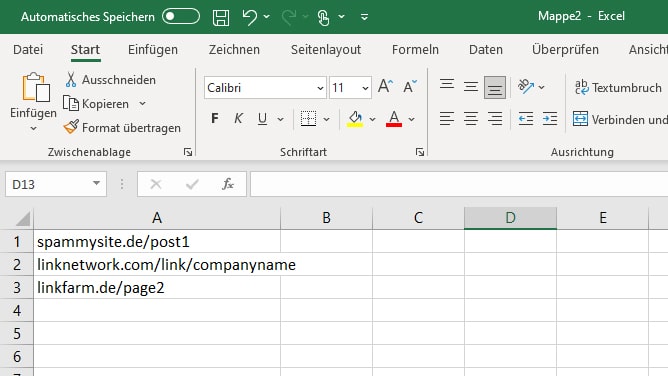668x376 pixels.
Task: Click Textumbruch wrap text
Action: (618, 88)
